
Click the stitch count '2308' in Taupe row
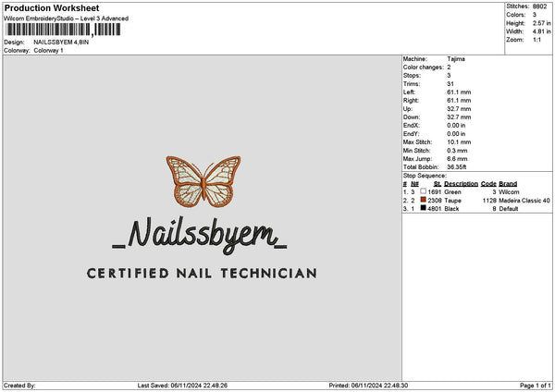pyautogui.click(x=435, y=201)
